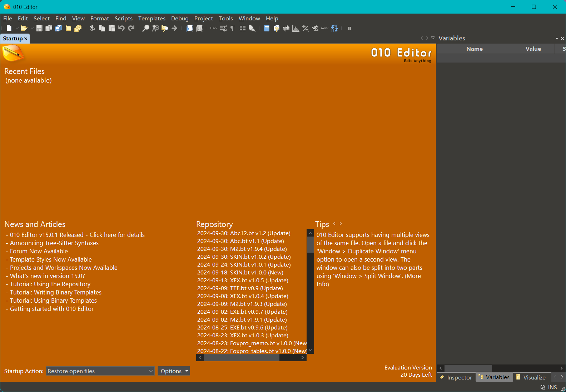Open the Find magnifying glass tool
This screenshot has width=566, height=392.
point(145,28)
